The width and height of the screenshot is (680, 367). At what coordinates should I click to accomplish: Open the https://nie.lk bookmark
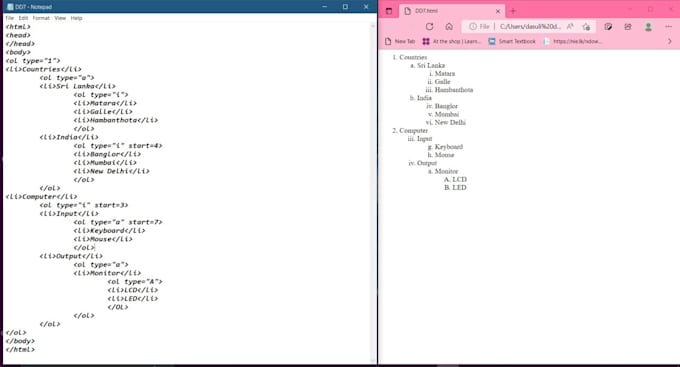572,41
